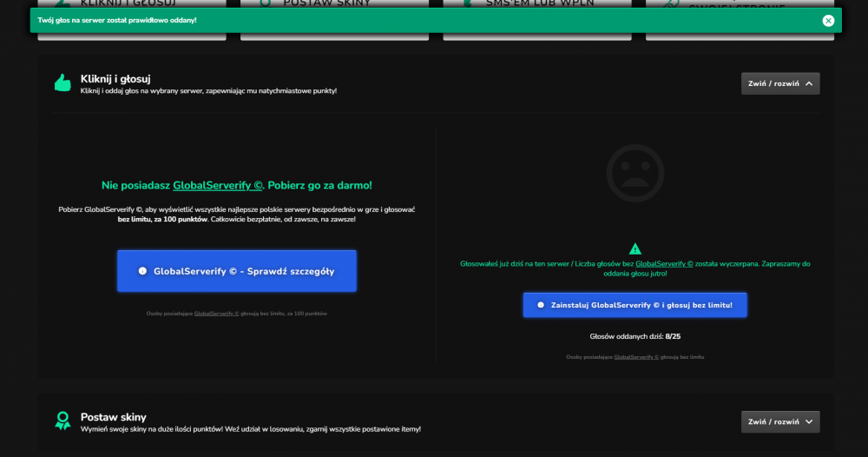Click the Wymień swoje skiny description text
868x457 pixels.
coord(250,429)
